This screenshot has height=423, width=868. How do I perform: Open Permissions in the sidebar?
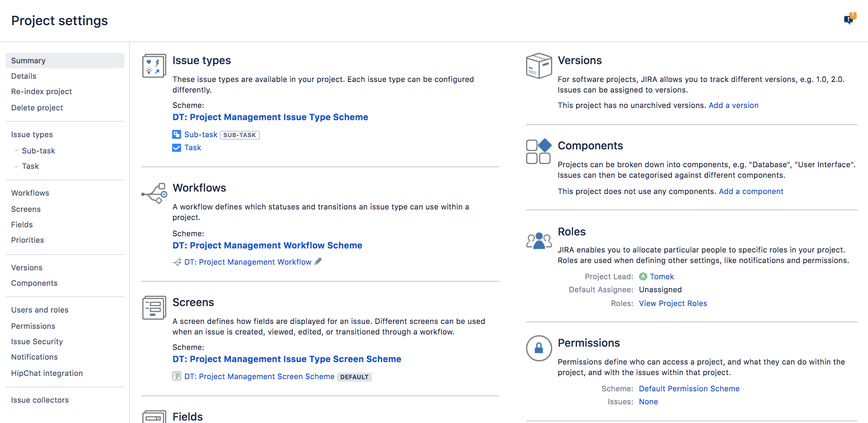pyautogui.click(x=33, y=326)
